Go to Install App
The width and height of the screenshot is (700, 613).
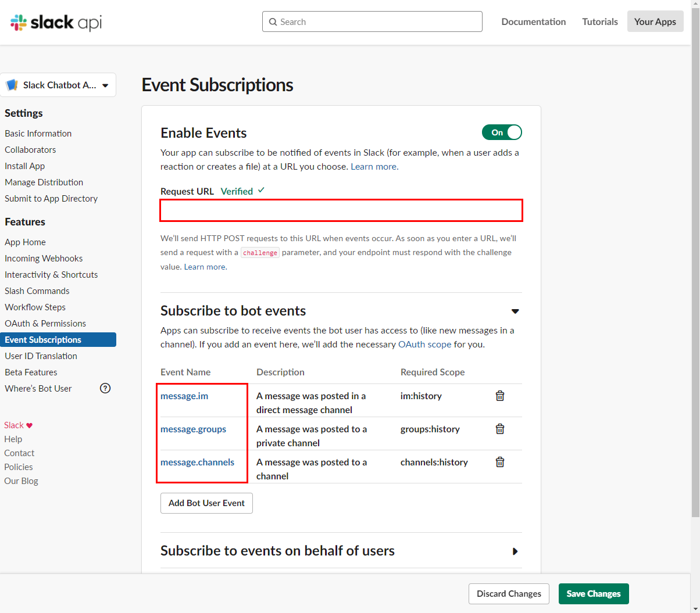click(25, 166)
